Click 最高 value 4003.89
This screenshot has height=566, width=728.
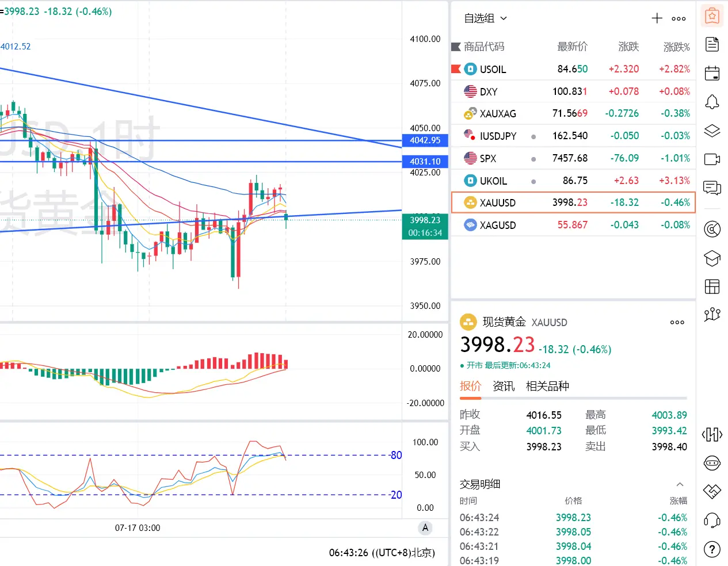[x=669, y=415]
